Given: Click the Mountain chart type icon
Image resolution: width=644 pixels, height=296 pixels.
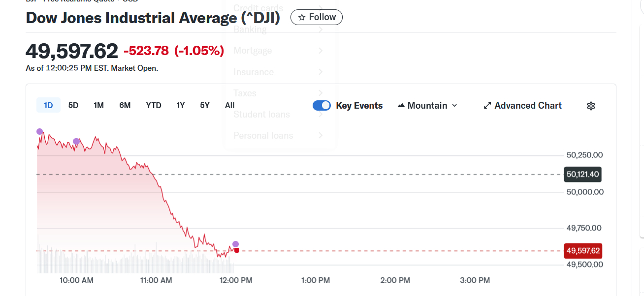Looking at the screenshot, I should tap(401, 106).
